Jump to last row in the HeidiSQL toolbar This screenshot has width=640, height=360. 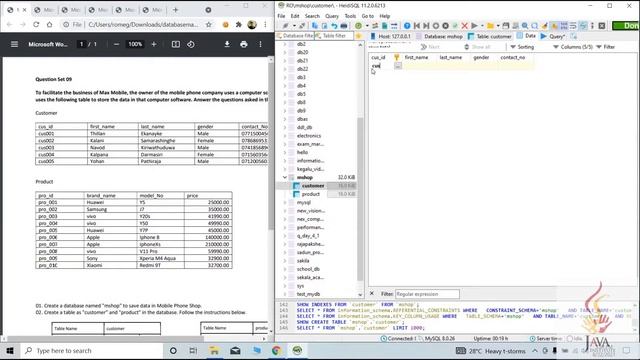[426, 26]
